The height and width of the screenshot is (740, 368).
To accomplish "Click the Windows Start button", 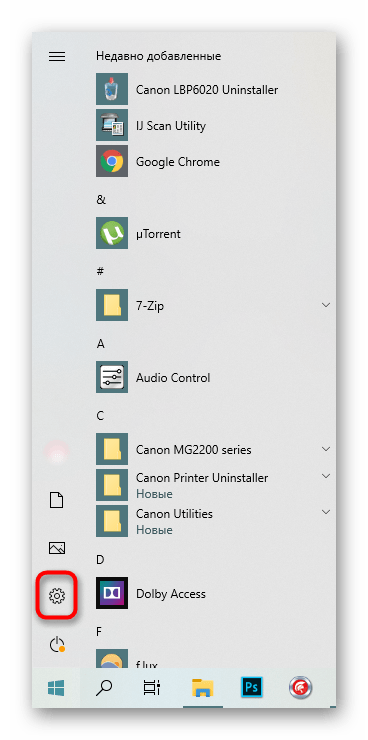I will [56, 688].
